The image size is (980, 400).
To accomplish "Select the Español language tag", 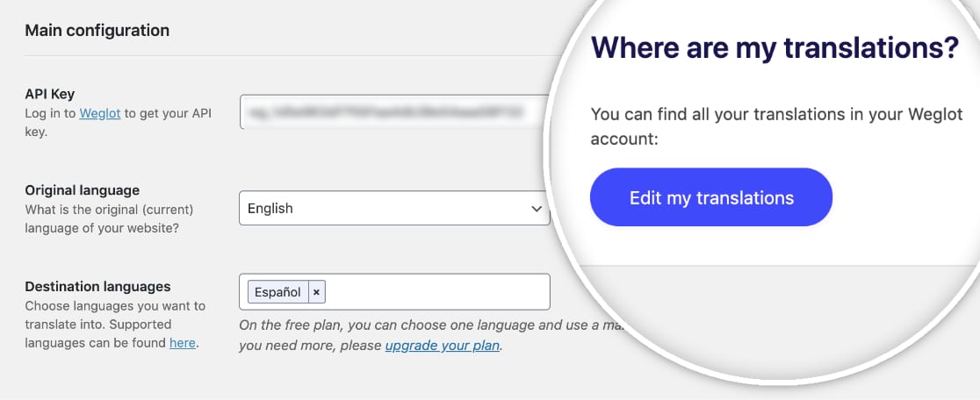I will [x=278, y=292].
